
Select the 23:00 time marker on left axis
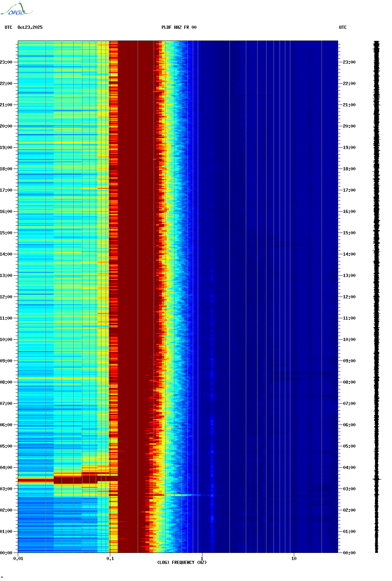tap(6, 62)
